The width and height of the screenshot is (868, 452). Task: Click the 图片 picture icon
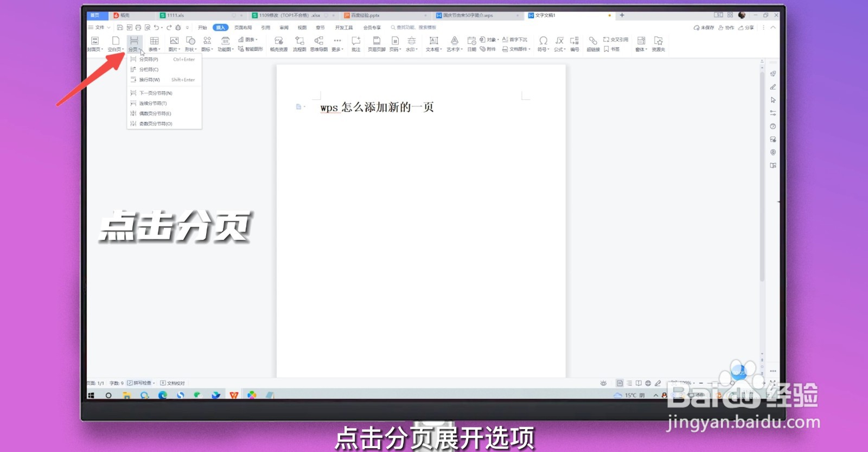[174, 41]
